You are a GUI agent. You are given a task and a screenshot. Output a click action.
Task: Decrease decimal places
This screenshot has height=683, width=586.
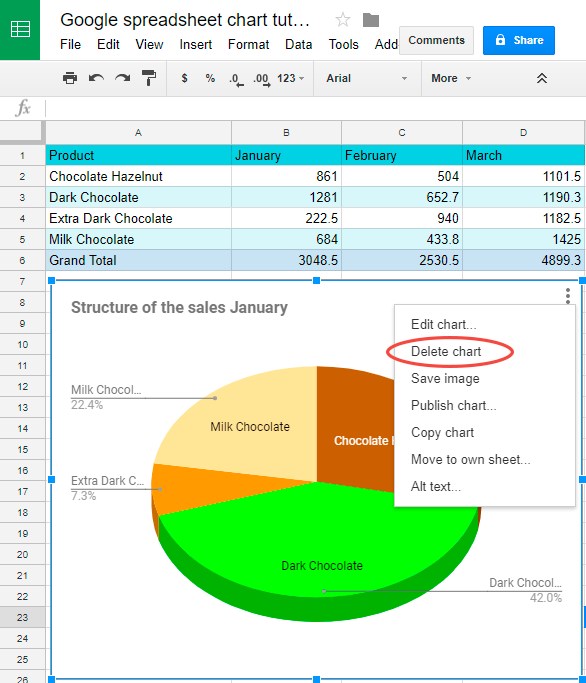(x=236, y=79)
